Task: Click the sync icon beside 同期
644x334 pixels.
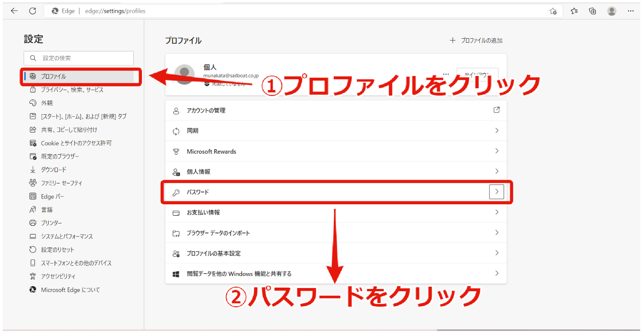Action: [x=176, y=131]
